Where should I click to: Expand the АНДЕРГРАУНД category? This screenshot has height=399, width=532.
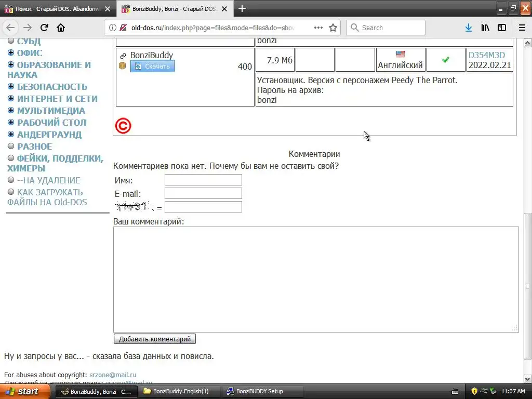[x=11, y=134]
